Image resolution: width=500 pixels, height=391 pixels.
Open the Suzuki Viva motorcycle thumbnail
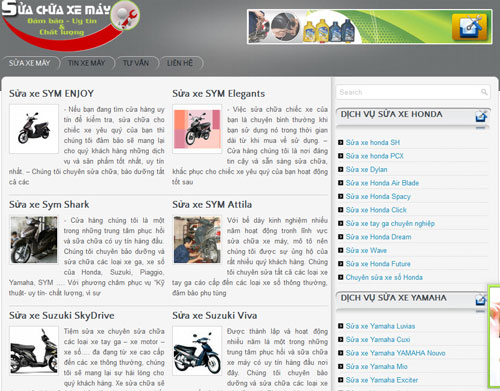click(197, 351)
